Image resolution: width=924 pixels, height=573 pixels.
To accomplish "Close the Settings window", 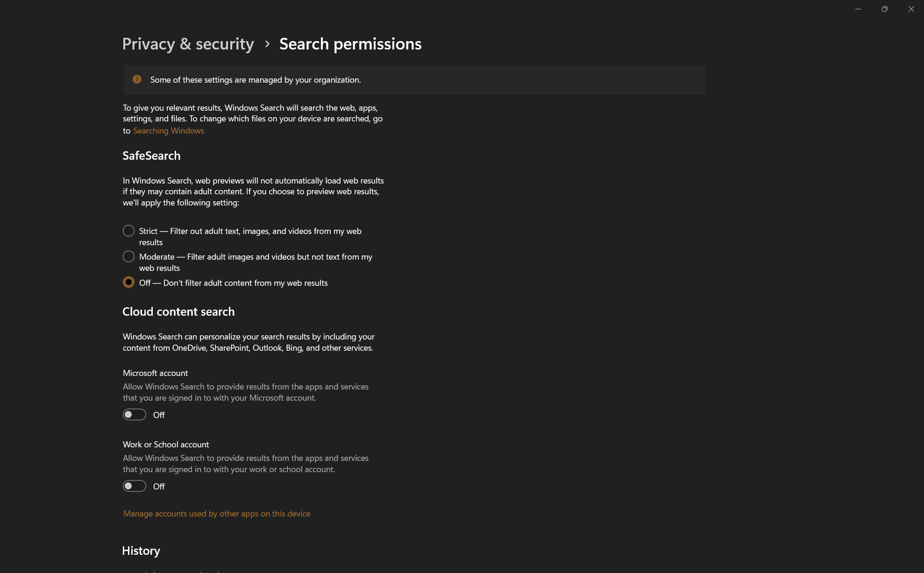I will [911, 9].
